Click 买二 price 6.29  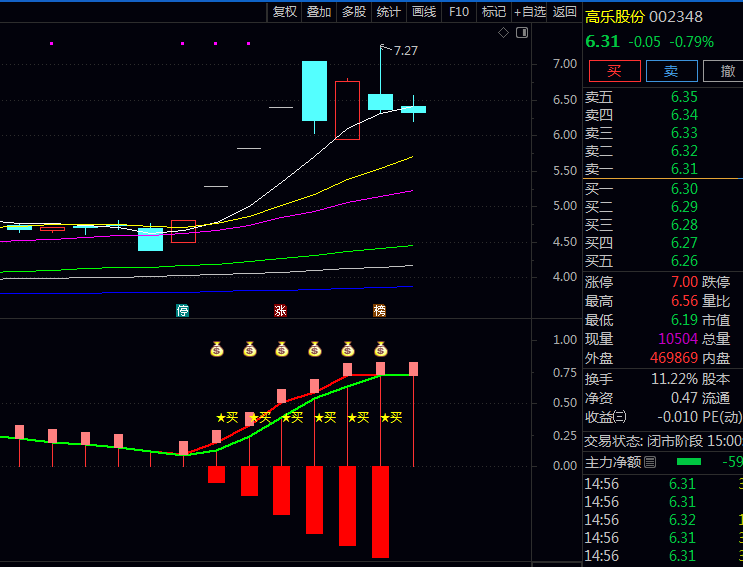684,207
